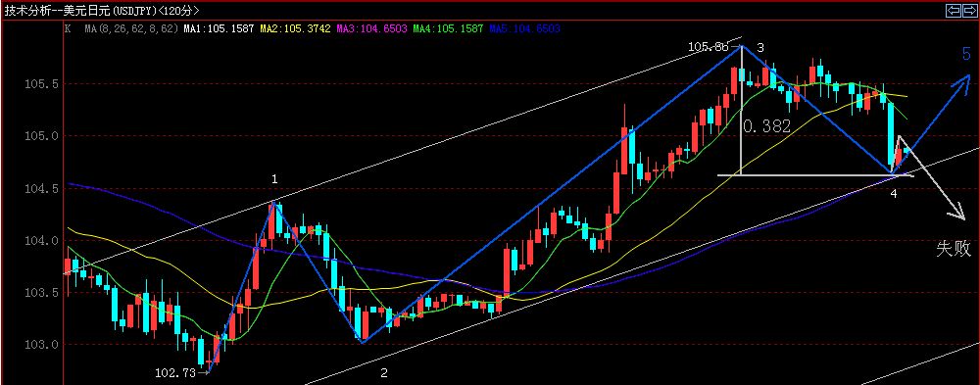980x385 pixels.
Task: Click the 105.86 high price marker
Action: pyautogui.click(x=709, y=47)
